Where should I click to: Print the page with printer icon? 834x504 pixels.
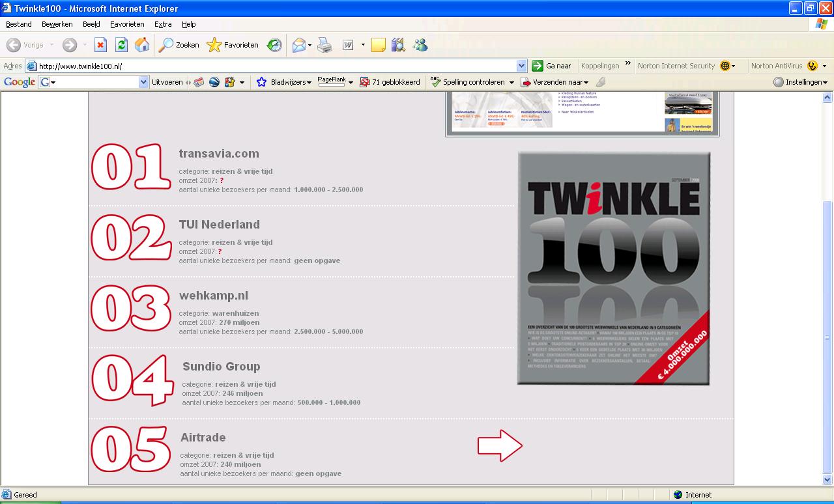pyautogui.click(x=325, y=45)
